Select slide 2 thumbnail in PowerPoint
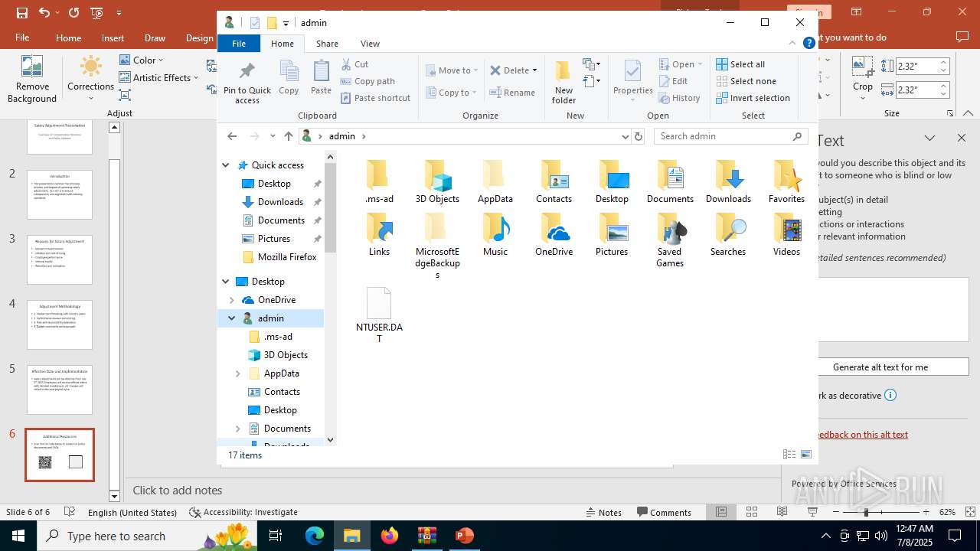Screen dimensions: 980x551 [x=60, y=194]
